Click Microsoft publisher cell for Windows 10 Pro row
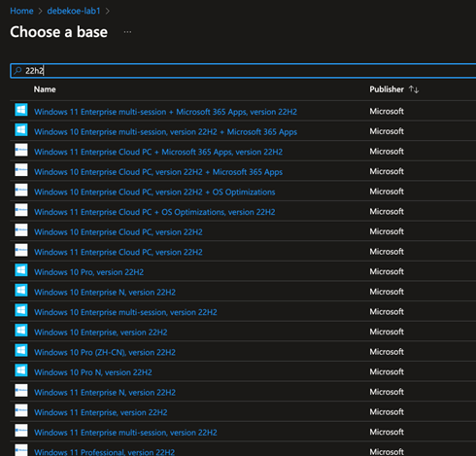This screenshot has height=456, width=476. coord(387,271)
